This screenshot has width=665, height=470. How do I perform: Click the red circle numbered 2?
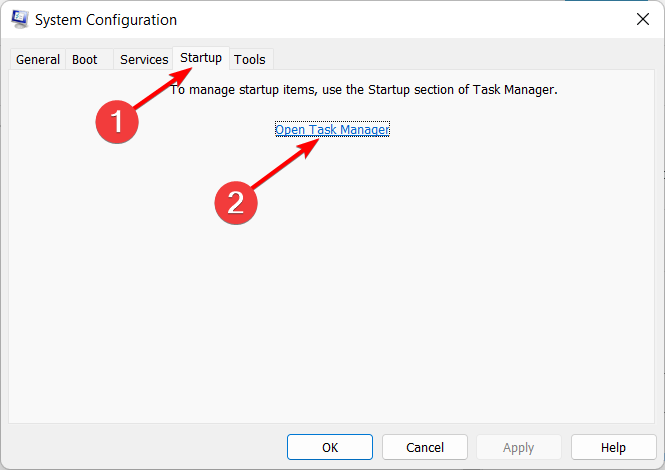pos(236,203)
